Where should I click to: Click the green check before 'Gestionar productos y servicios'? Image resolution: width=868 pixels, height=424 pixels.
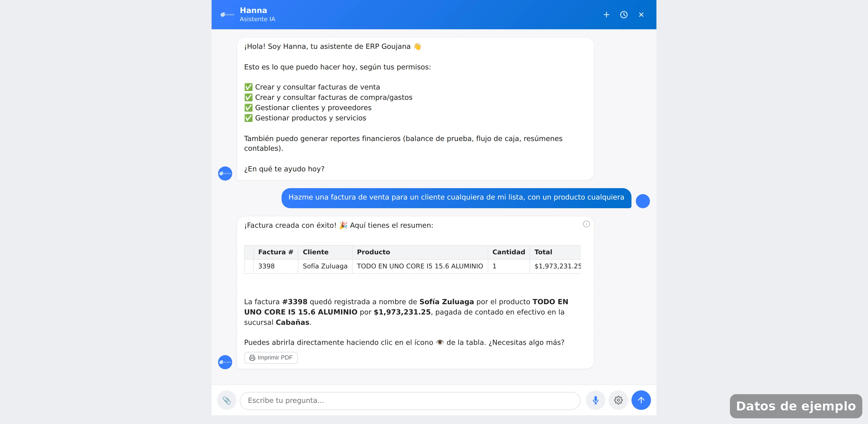pyautogui.click(x=248, y=118)
